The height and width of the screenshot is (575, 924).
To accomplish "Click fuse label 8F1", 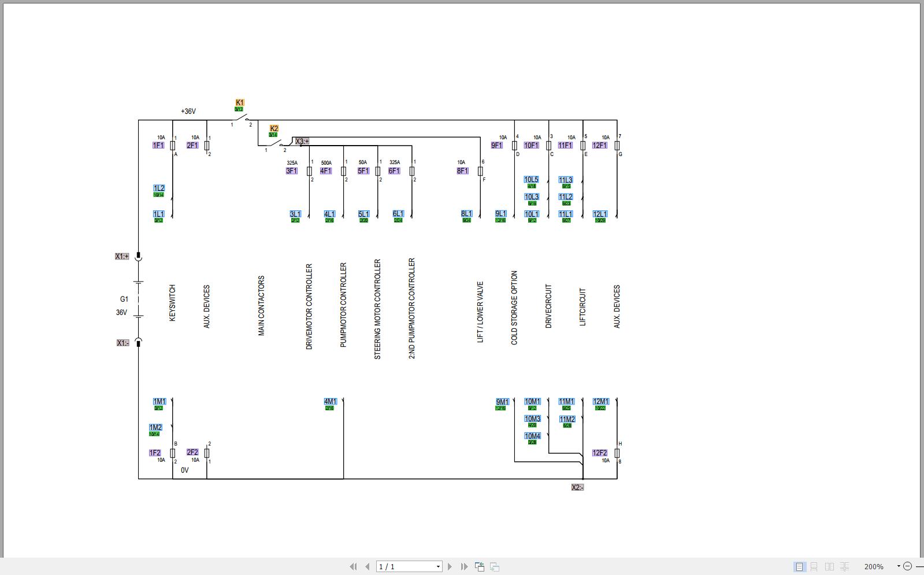I will click(463, 171).
